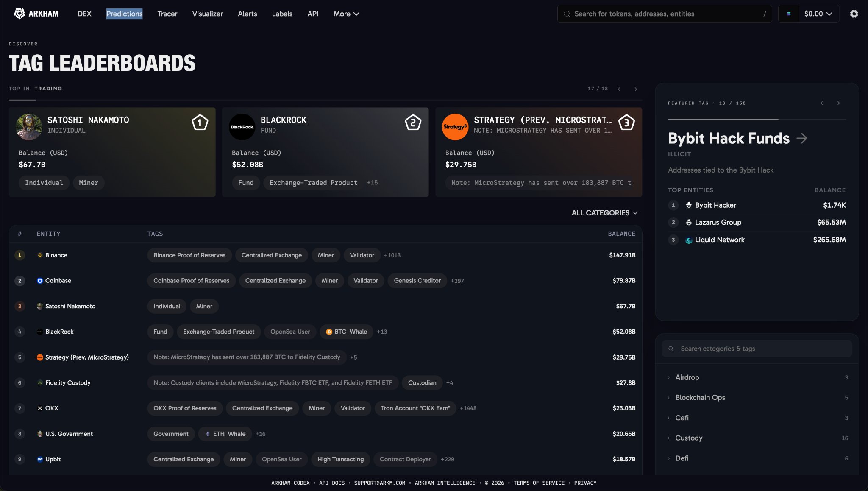Image resolution: width=868 pixels, height=491 pixels.
Task: Open the DEX nav item
Action: click(84, 14)
